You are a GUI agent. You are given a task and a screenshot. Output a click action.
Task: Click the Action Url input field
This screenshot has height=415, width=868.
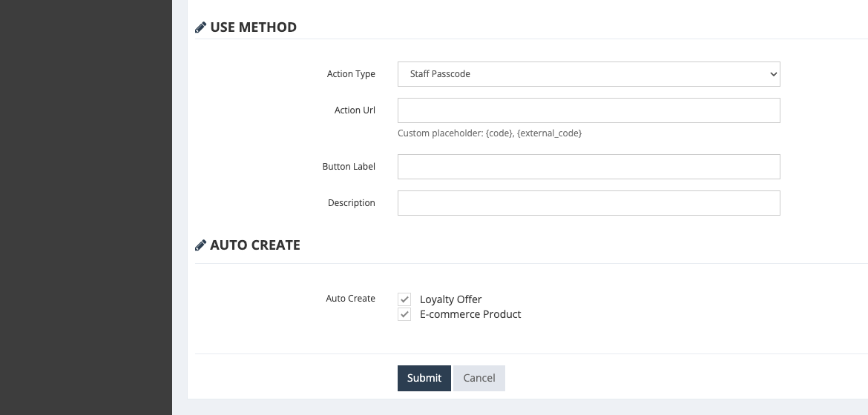tap(588, 110)
